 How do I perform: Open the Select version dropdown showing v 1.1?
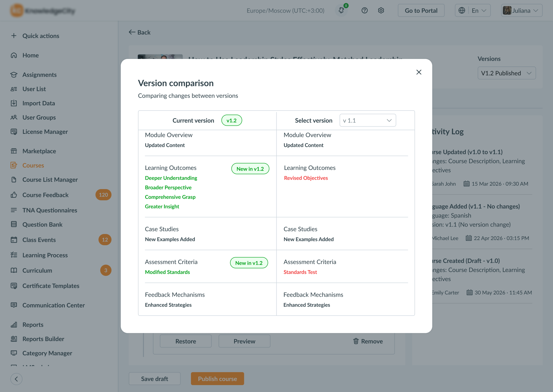pyautogui.click(x=368, y=120)
